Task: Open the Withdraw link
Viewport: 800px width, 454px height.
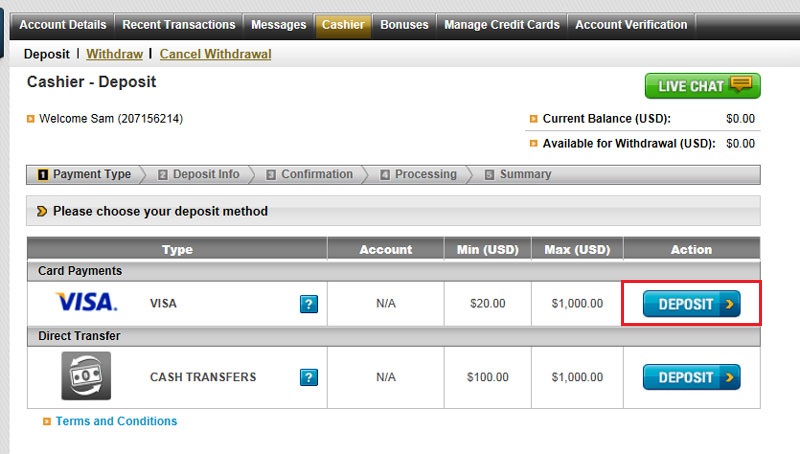Action: click(114, 54)
